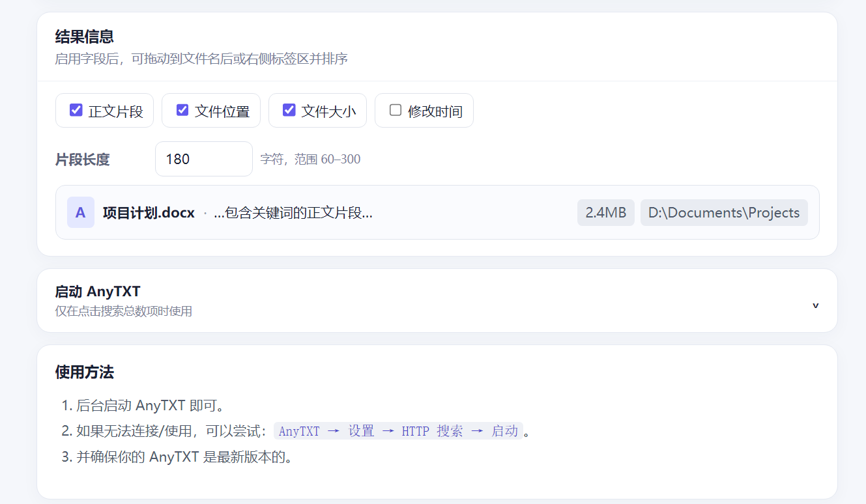Click the 并确保你的 AnyTXT 是最新版本的 line
Viewport: 866px width, 504px height.
[x=184, y=456]
